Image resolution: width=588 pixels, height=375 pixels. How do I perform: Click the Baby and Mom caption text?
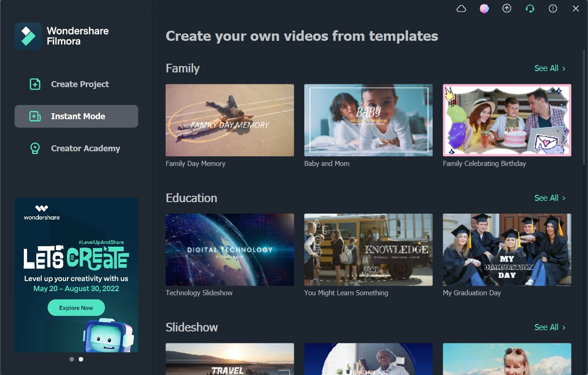pyautogui.click(x=327, y=164)
